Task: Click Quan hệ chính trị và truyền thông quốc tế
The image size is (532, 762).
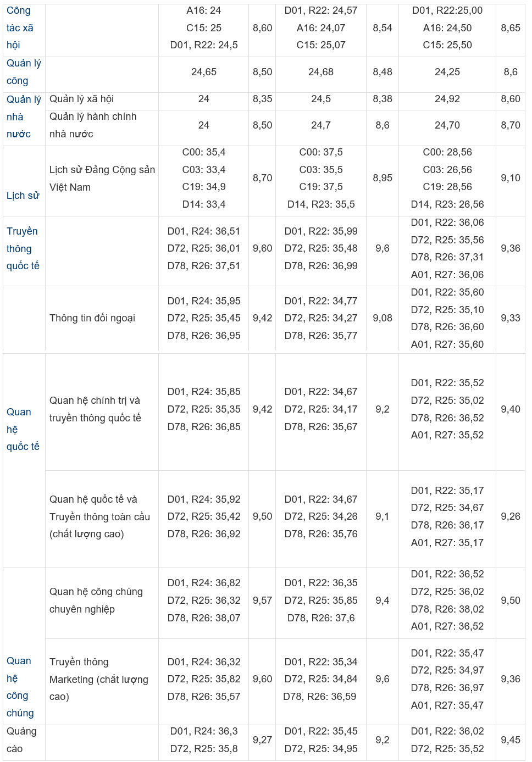Action: coord(95,409)
